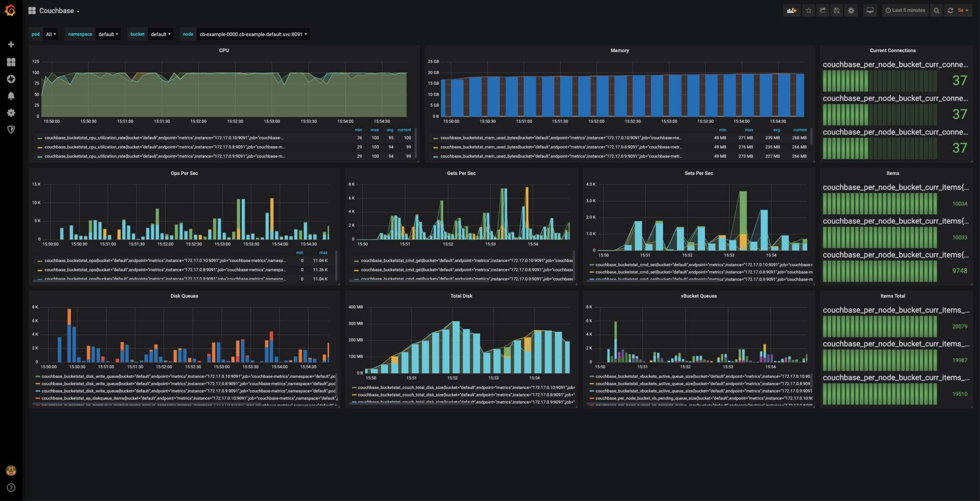Open the user profile menu

pos(11,470)
